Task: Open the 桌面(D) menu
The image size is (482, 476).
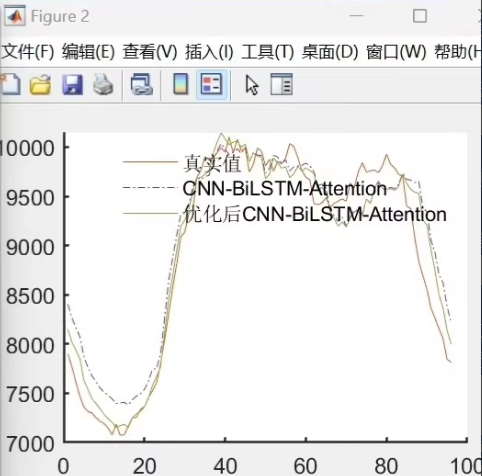Action: [x=330, y=52]
